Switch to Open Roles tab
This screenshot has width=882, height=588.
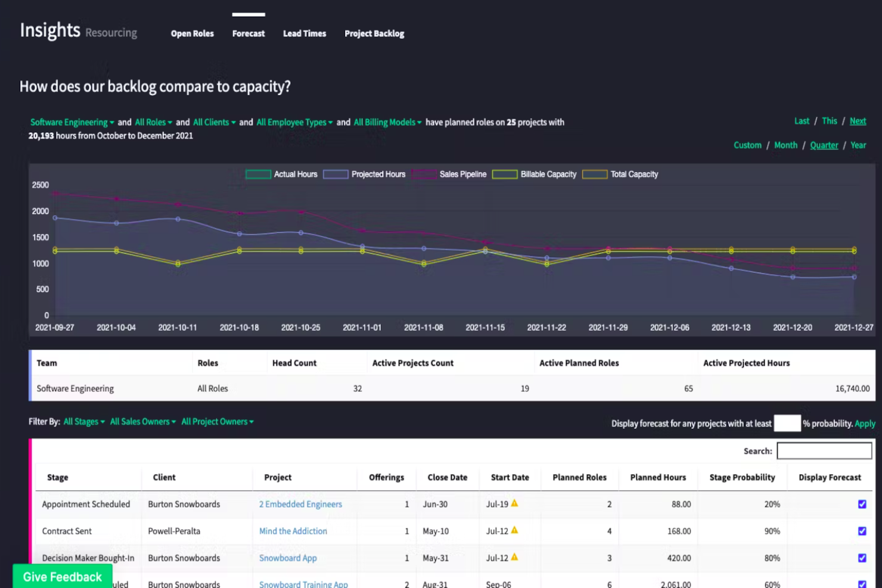click(192, 33)
